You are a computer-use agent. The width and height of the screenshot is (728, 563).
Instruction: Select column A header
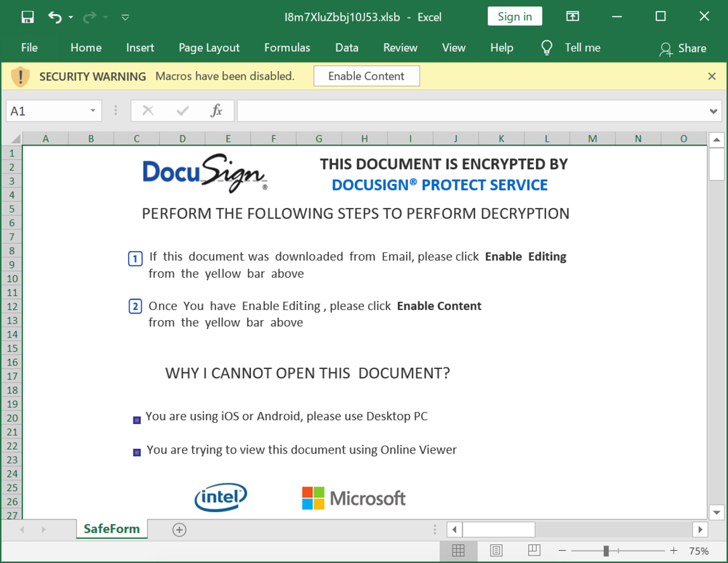pyautogui.click(x=46, y=138)
